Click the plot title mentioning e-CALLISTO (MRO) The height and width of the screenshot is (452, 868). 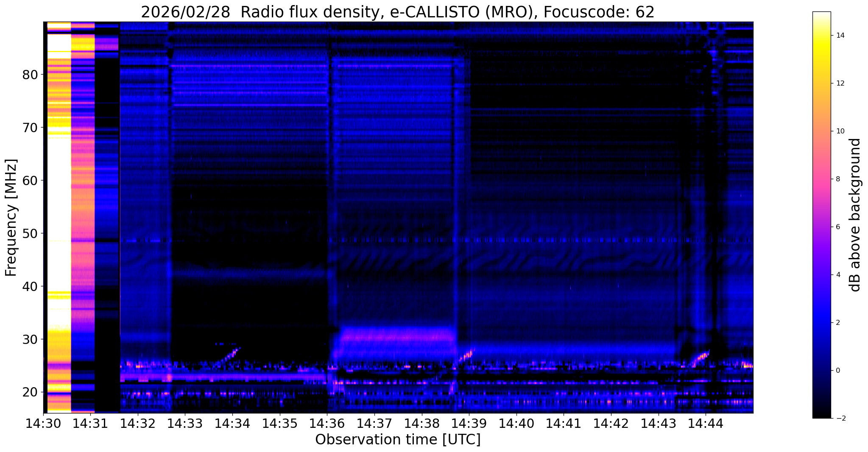[x=398, y=12]
